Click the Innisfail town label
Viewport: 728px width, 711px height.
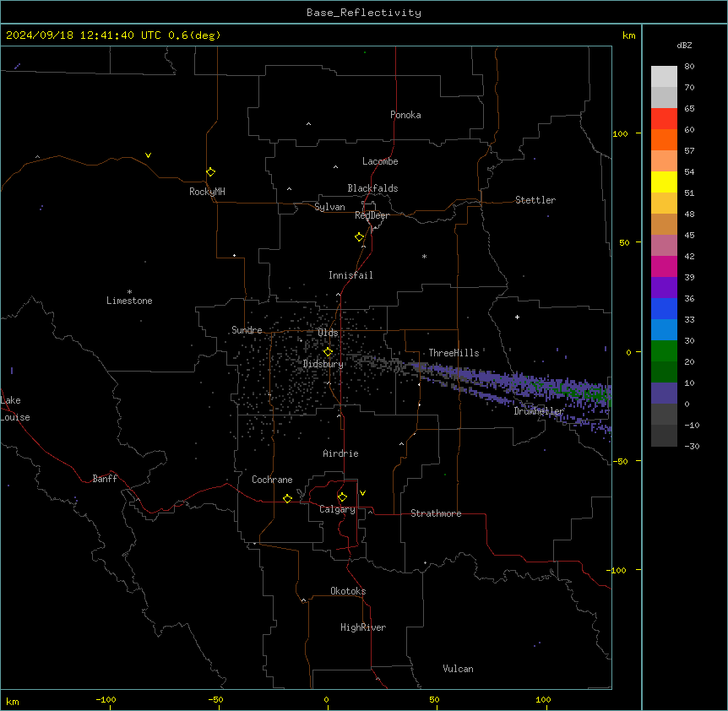click(x=350, y=275)
